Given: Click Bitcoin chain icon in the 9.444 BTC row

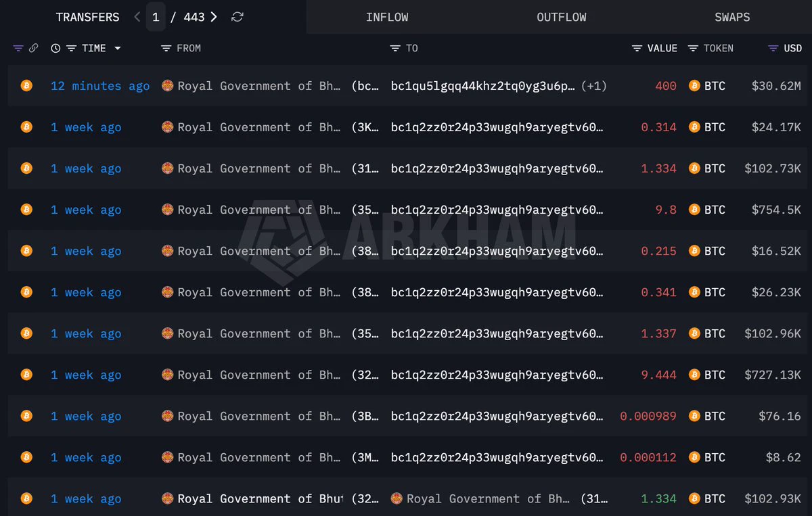Looking at the screenshot, I should pyautogui.click(x=26, y=375).
